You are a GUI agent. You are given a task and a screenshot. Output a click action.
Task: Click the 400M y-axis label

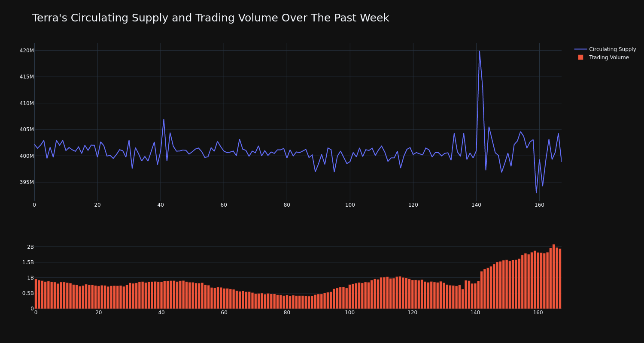[x=27, y=156]
